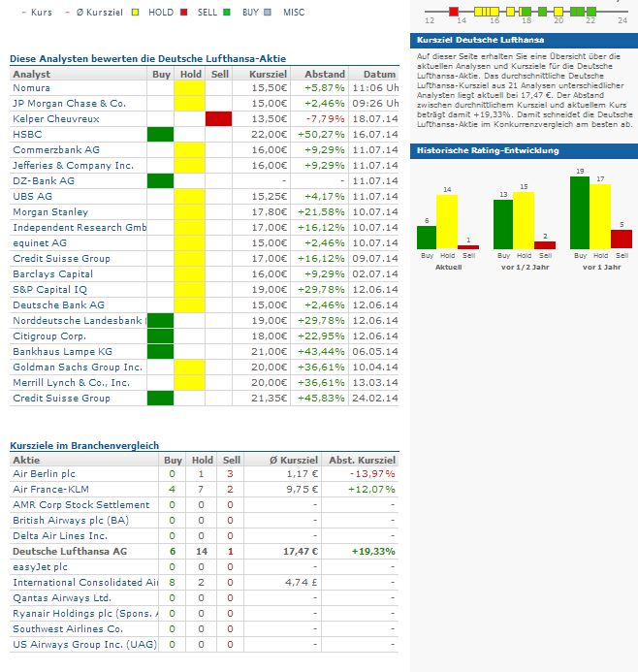
Task: Open the UBS AG analysis
Action: tap(32, 196)
